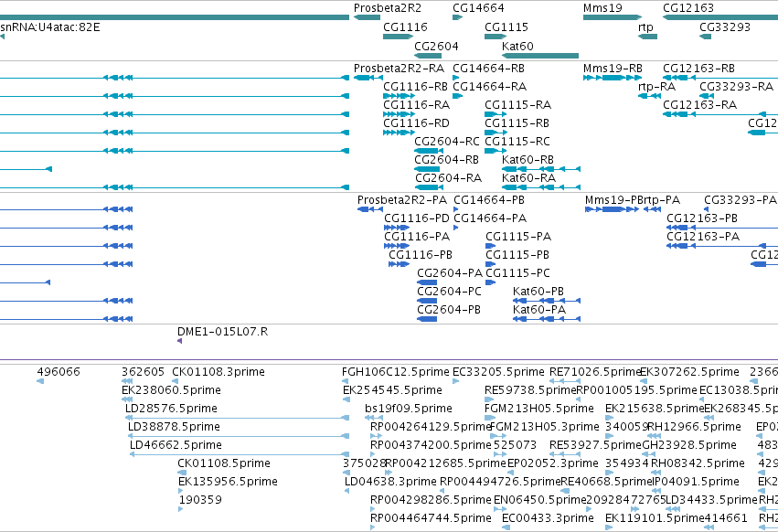Screen dimensions: 778x532
Task: Select the CG14664 gene label
Action: click(478, 8)
